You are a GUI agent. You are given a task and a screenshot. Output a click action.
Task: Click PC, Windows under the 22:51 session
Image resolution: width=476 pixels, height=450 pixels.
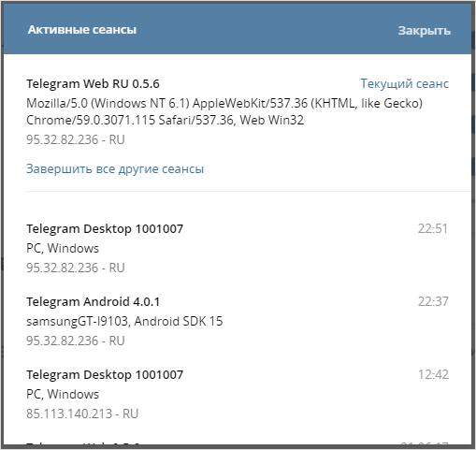pos(63,248)
